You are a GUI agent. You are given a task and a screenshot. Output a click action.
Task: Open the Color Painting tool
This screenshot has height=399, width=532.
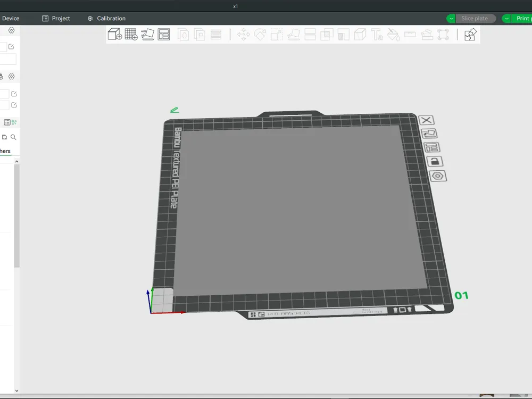point(393,34)
